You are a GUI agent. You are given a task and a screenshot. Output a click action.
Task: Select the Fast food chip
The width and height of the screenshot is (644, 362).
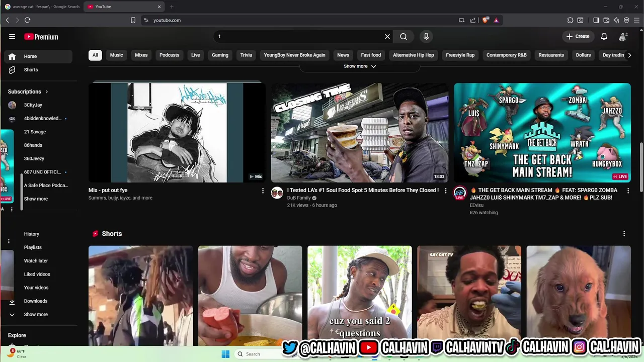tap(371, 55)
